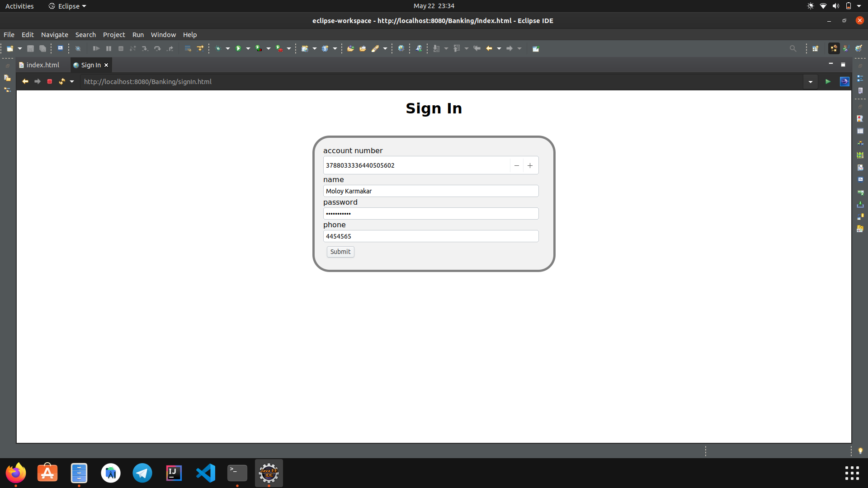Click the red Stop loading icon in browser bar
The image size is (868, 488).
click(x=50, y=81)
